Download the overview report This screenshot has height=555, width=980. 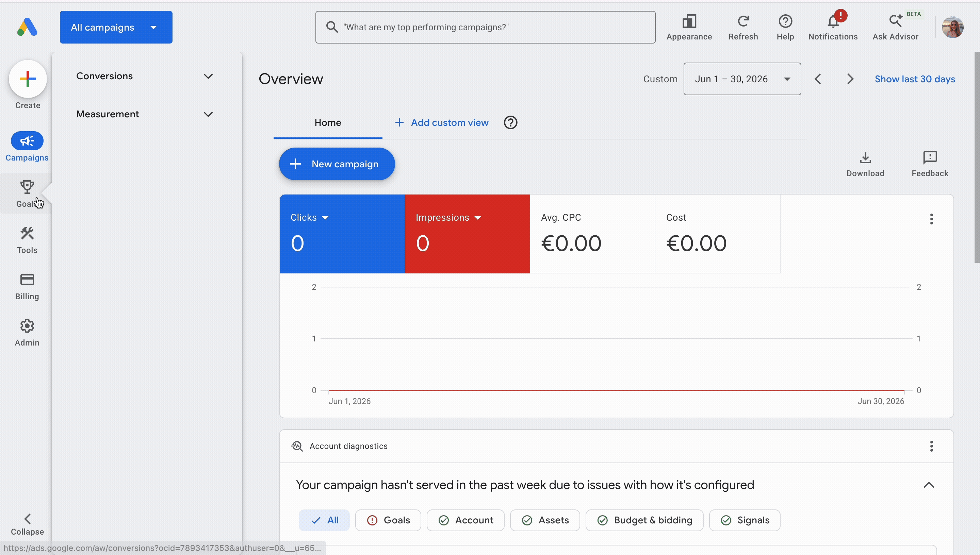[865, 164]
